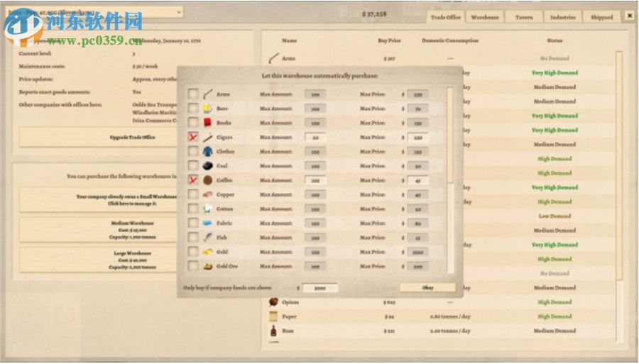Click the Name column header
The height and width of the screenshot is (364, 639).
coord(290,40)
